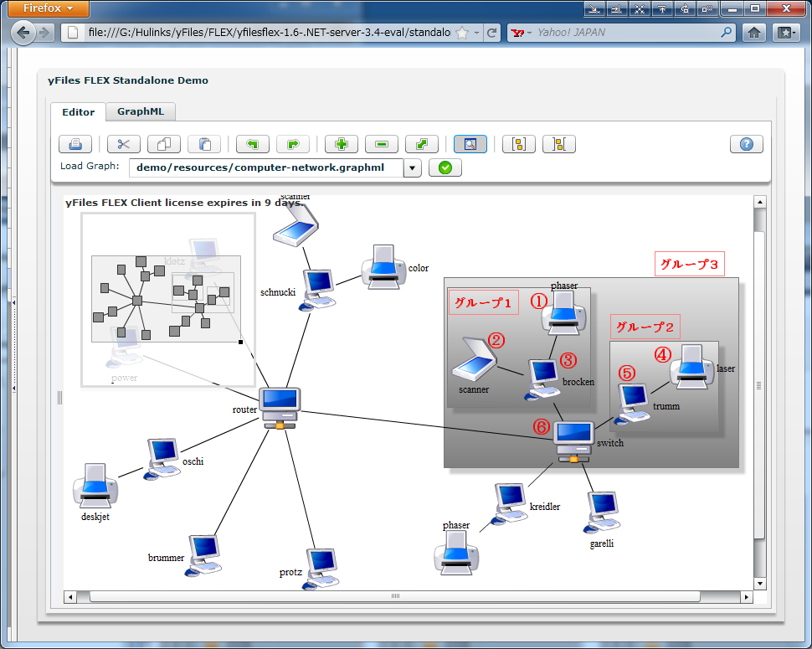The width and height of the screenshot is (812, 649).
Task: Click the title bar crossed-arrows extension button
Action: click(640, 9)
